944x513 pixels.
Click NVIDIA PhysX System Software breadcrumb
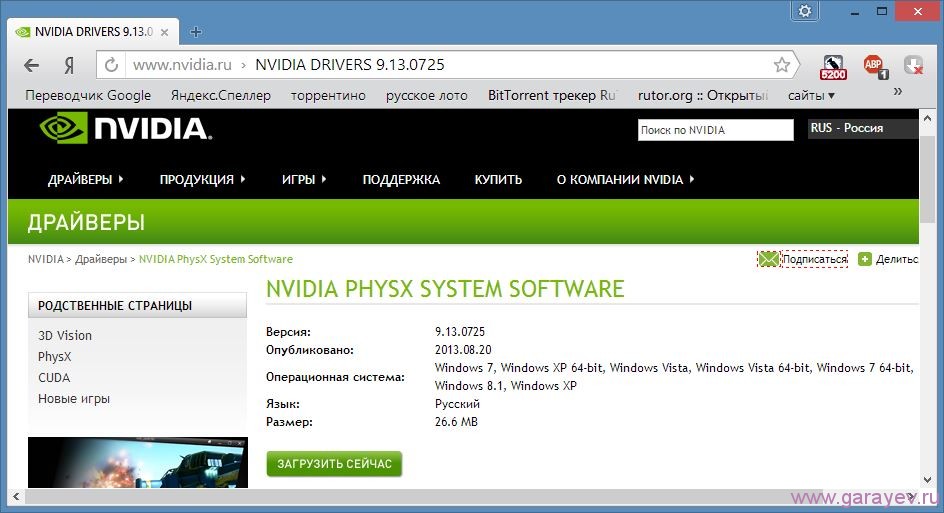[216, 260]
